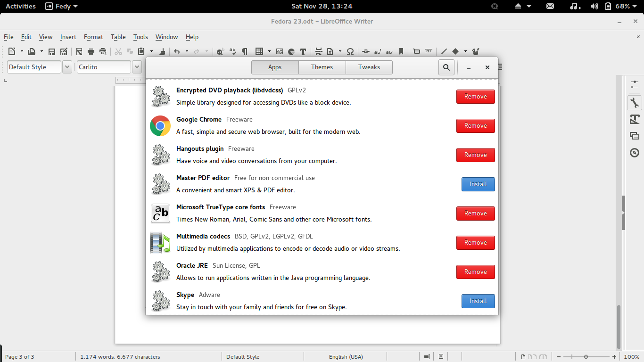The width and height of the screenshot is (644, 362).
Task: Remove Oracle JRE
Action: 475,272
